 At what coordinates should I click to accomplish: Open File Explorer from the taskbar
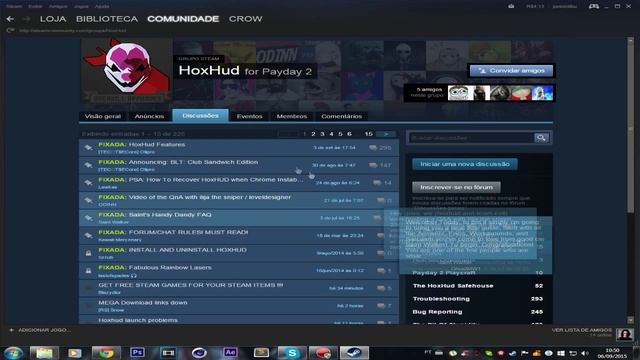44,353
